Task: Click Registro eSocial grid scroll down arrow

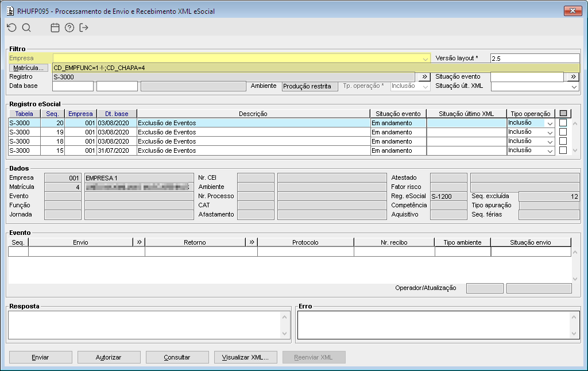Action: point(575,150)
